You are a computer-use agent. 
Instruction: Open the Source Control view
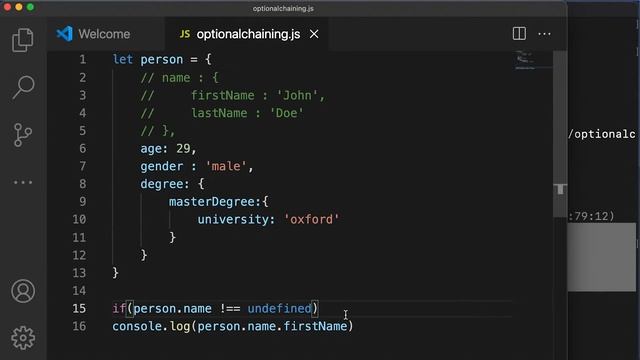tap(22, 135)
